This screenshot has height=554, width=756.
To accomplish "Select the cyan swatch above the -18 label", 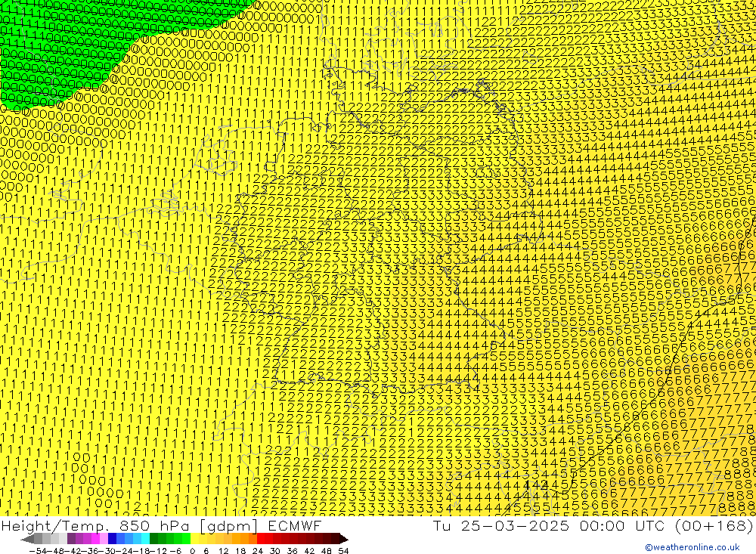I will (x=145, y=540).
